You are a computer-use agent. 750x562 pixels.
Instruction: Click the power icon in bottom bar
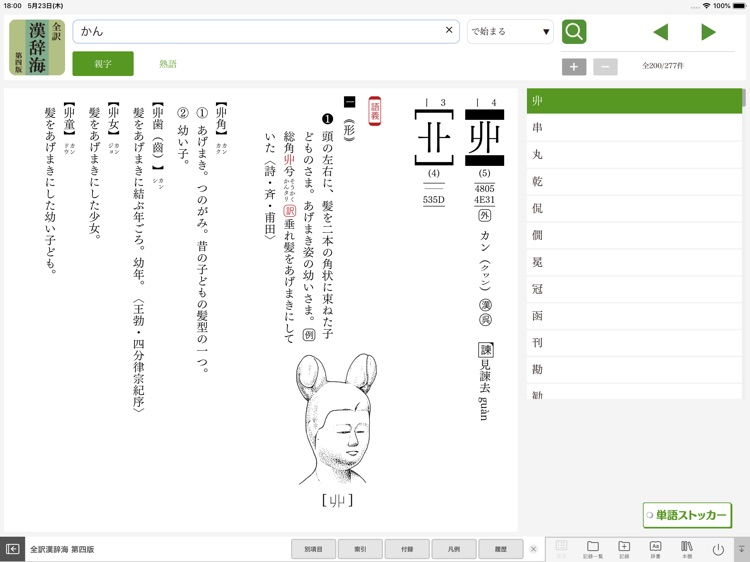(718, 549)
